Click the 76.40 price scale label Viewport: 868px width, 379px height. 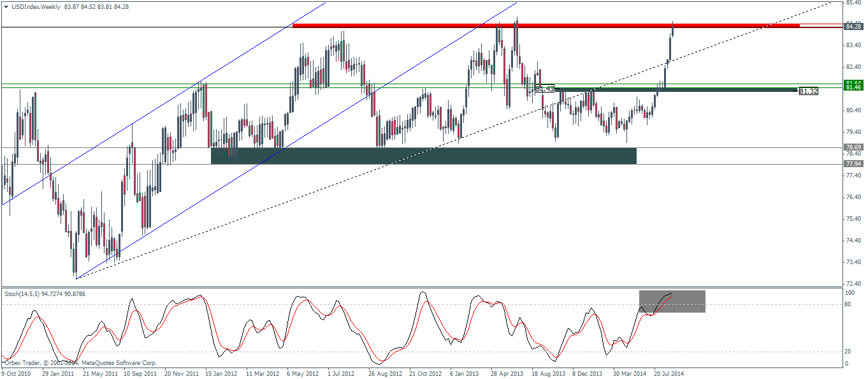[x=855, y=197]
